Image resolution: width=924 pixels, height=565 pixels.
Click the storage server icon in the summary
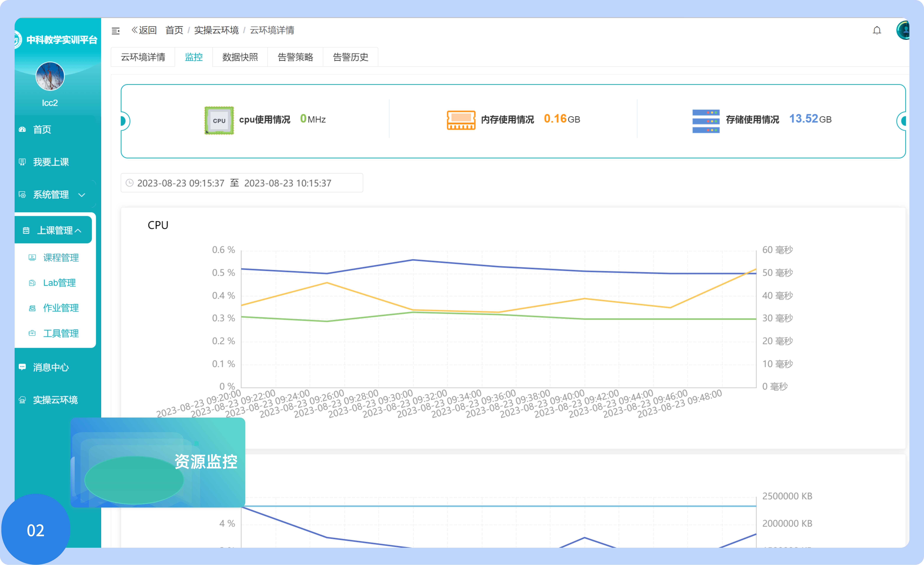point(706,121)
